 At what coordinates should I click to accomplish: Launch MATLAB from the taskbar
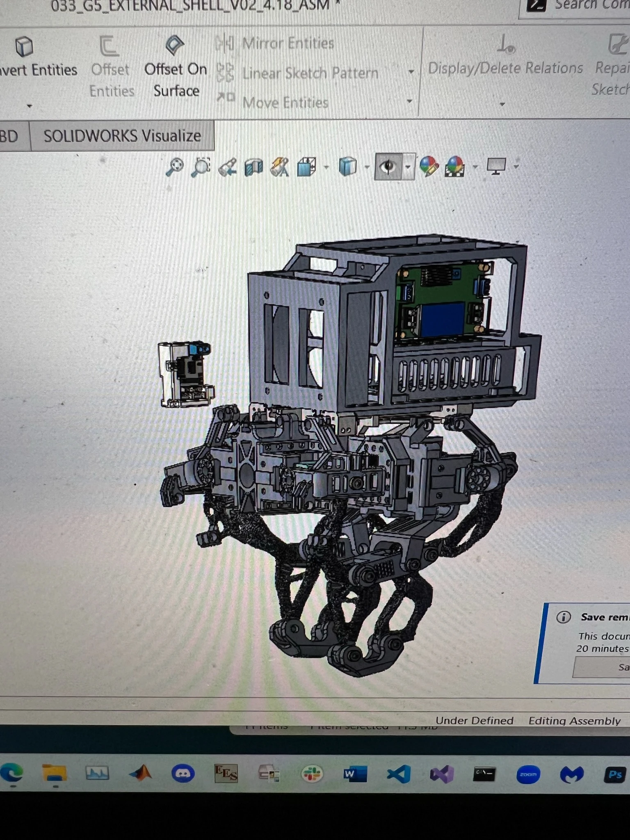point(140,773)
